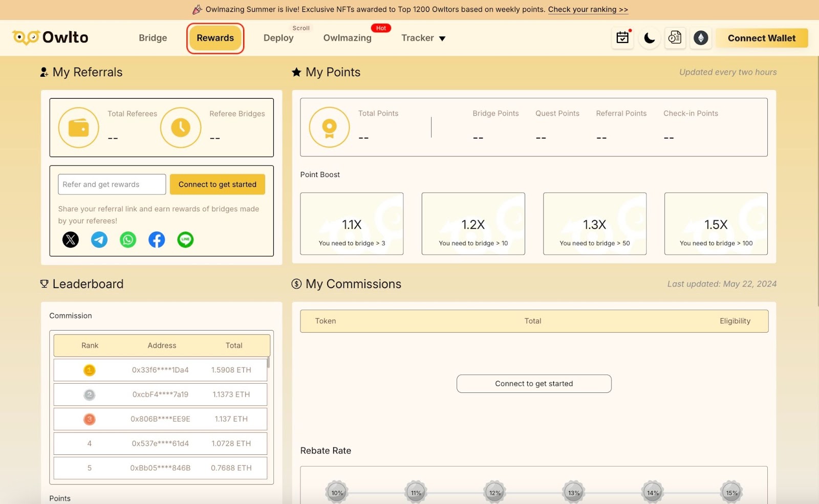Click the 12% rebate rate badge
The image size is (819, 504).
pos(495,493)
